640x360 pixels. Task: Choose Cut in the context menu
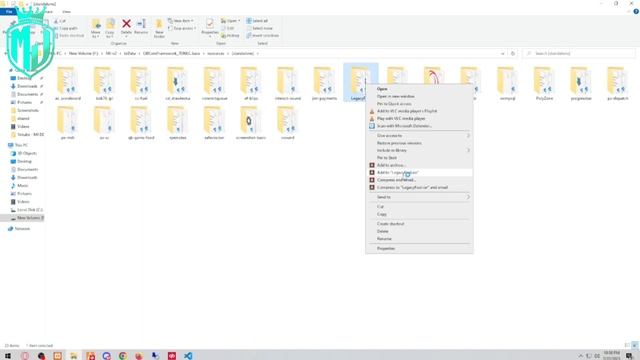pos(420,207)
